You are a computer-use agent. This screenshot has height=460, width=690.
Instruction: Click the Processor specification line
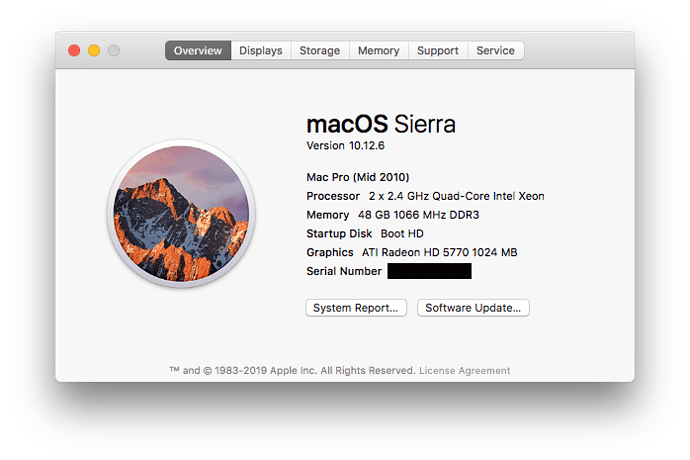pyautogui.click(x=425, y=196)
